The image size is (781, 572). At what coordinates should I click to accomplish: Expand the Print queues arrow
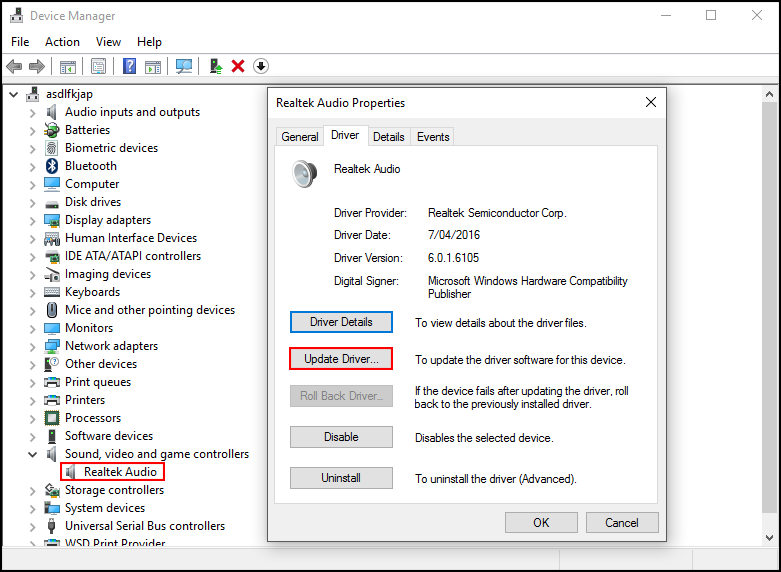click(x=32, y=383)
